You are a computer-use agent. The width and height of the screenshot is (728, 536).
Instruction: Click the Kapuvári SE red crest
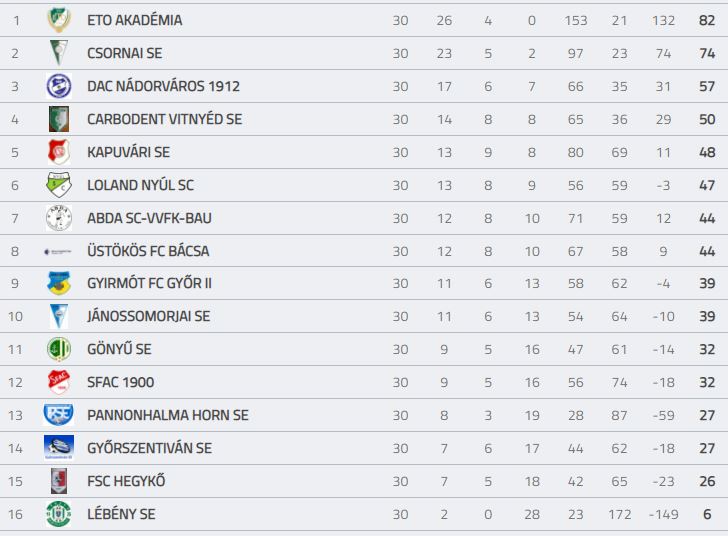[59, 152]
